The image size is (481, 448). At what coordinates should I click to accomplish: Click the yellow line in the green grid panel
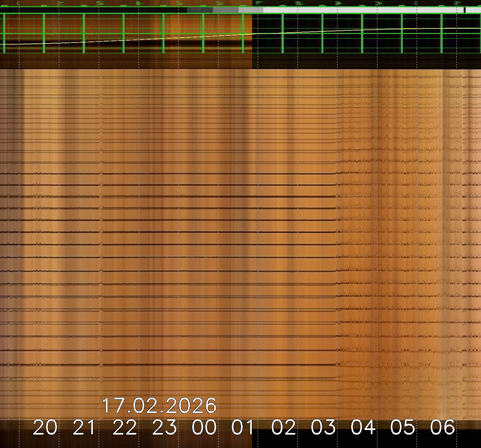pyautogui.click(x=131, y=40)
